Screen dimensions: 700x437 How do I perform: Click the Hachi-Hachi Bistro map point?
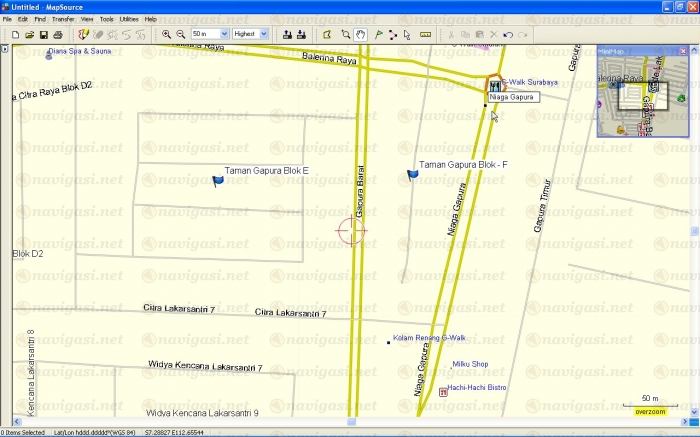click(x=443, y=392)
